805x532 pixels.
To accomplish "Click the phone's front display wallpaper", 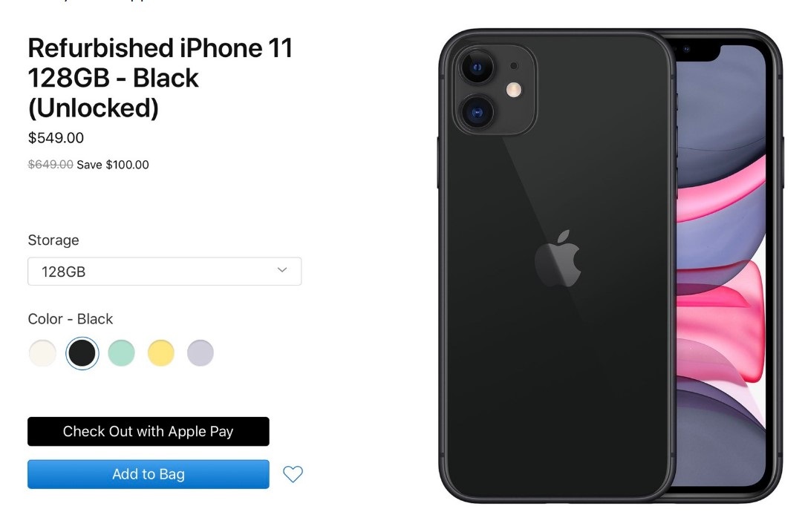I will pos(721,267).
